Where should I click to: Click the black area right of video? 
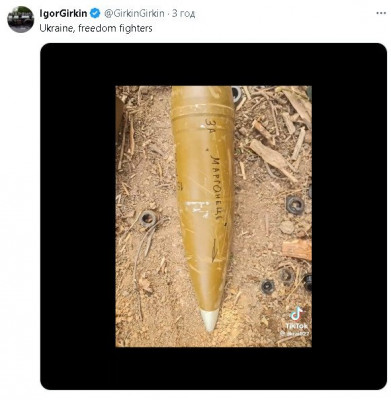pos(349,216)
